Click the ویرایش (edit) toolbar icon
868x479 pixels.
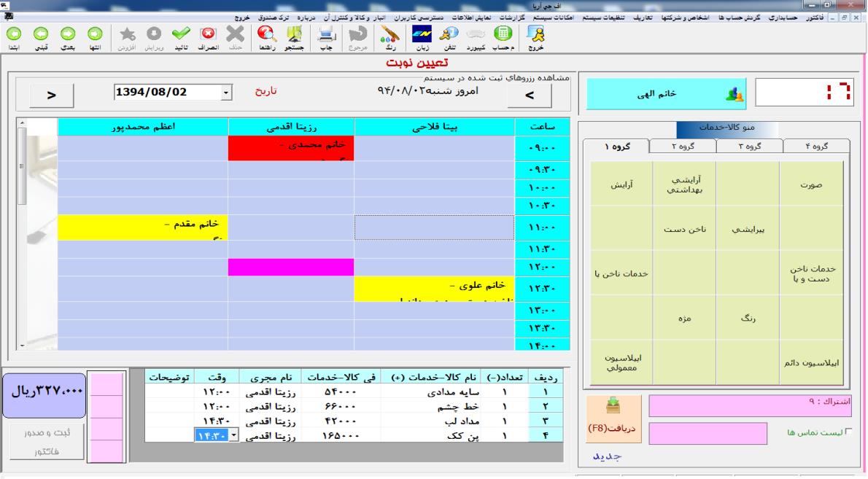tap(154, 35)
